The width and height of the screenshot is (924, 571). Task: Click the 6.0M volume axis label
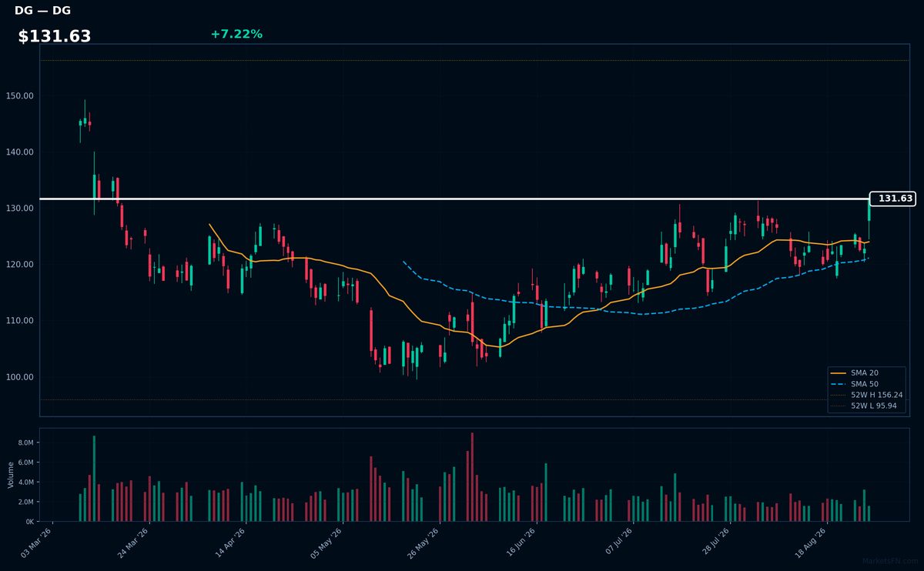pyautogui.click(x=25, y=462)
